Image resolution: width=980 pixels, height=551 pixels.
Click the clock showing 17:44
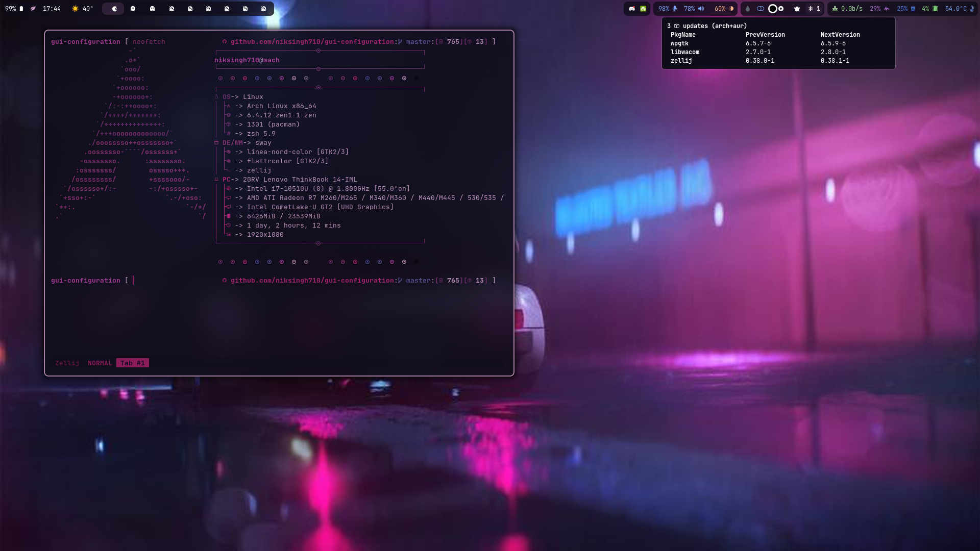pyautogui.click(x=52, y=9)
